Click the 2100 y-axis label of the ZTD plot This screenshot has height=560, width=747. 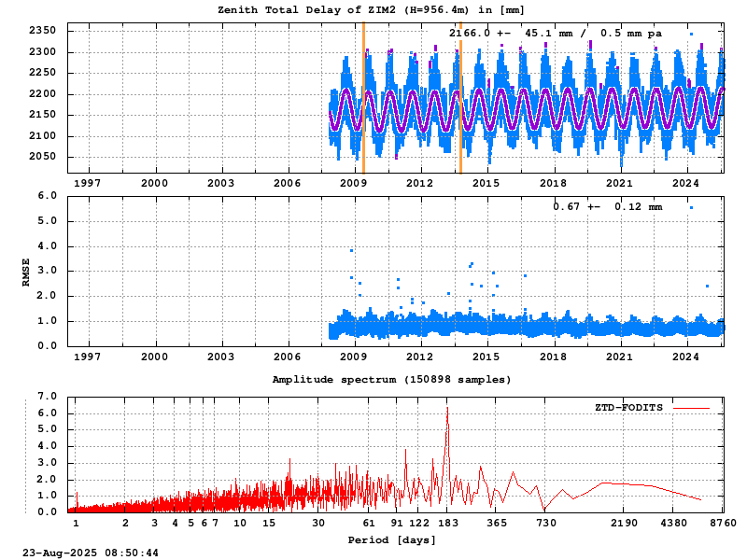(x=42, y=135)
